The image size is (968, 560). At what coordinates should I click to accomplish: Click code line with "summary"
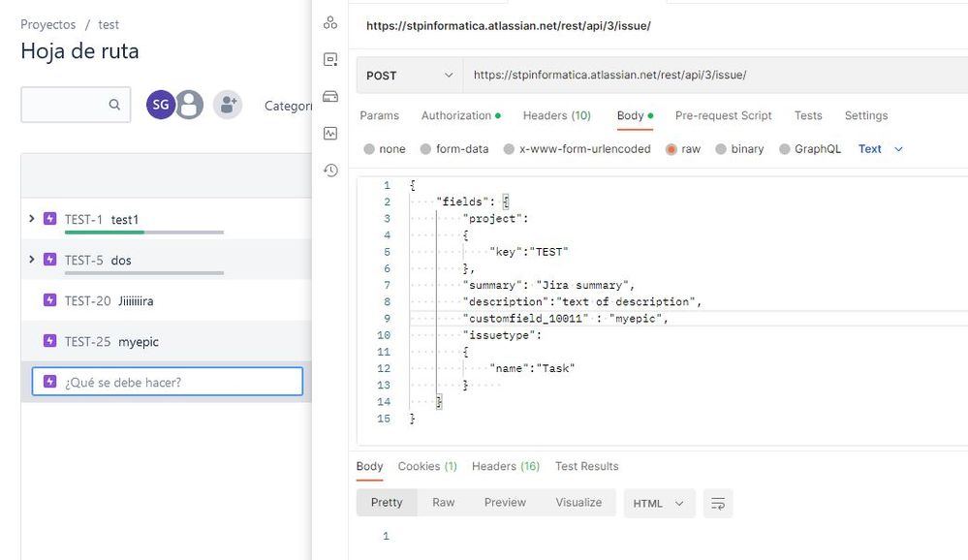pyautogui.click(x=548, y=285)
